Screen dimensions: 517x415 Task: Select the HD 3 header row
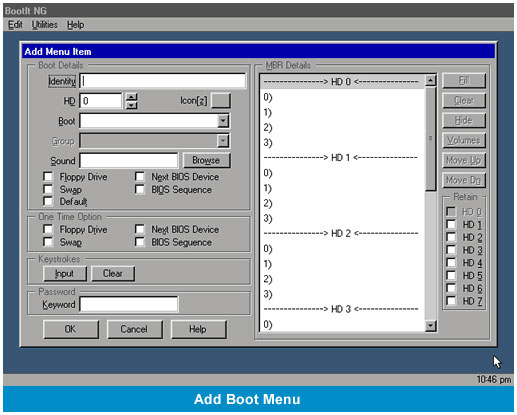click(x=342, y=309)
